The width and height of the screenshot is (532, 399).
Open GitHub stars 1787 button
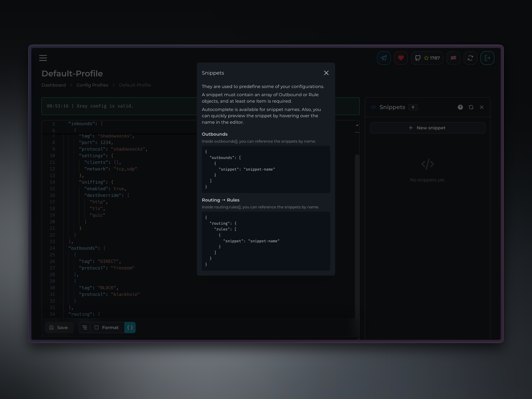427,58
